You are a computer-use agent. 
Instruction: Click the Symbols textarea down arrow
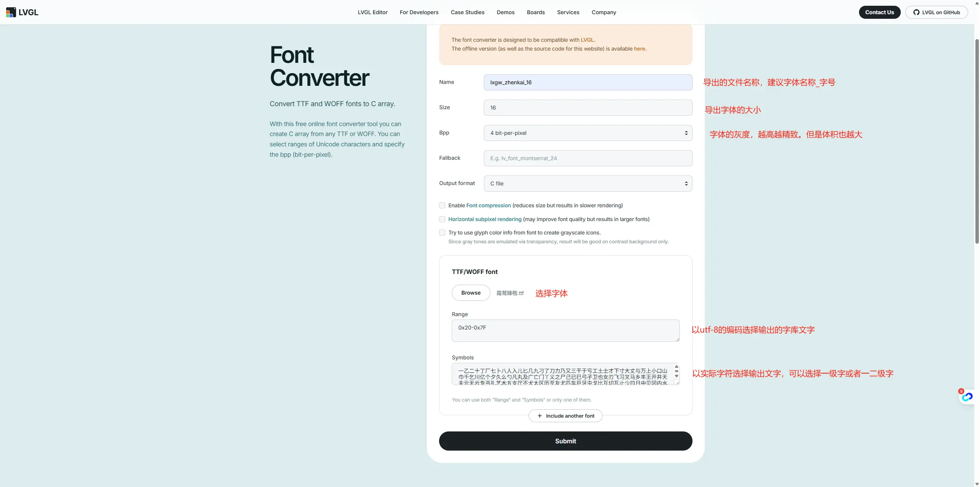[676, 376]
